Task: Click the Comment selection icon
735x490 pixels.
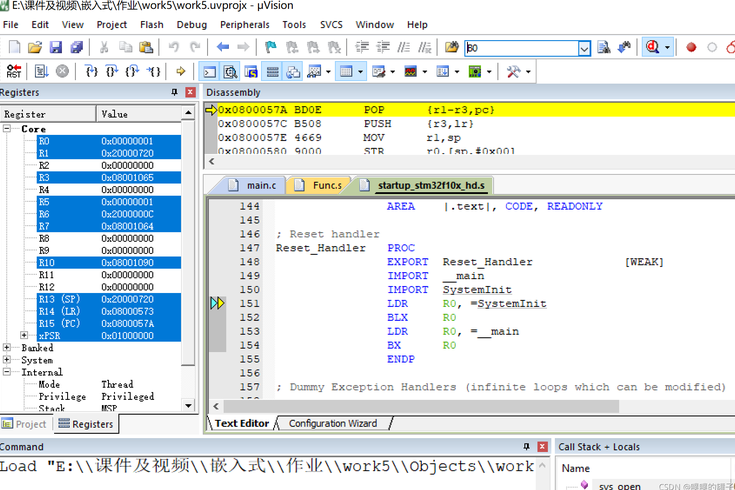Action: [x=404, y=47]
